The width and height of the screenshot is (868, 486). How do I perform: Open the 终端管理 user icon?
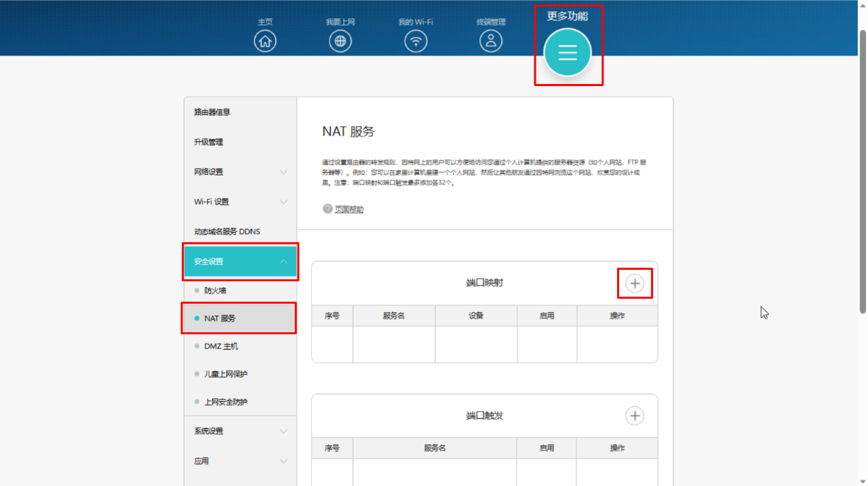tap(491, 41)
